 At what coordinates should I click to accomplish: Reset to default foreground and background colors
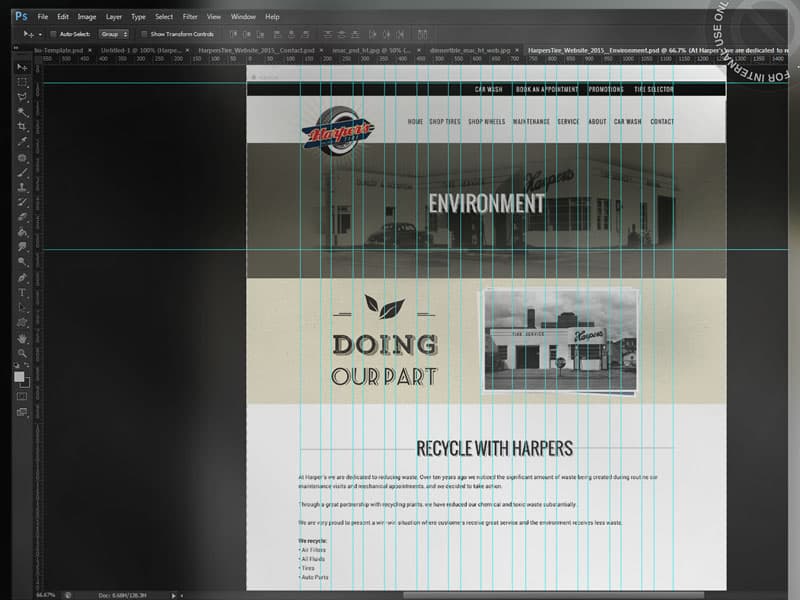click(x=17, y=365)
